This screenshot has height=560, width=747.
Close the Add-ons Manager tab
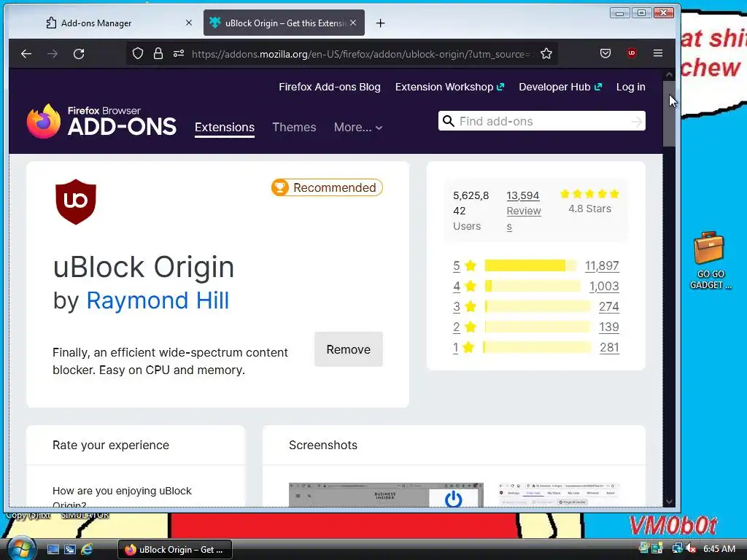189,23
